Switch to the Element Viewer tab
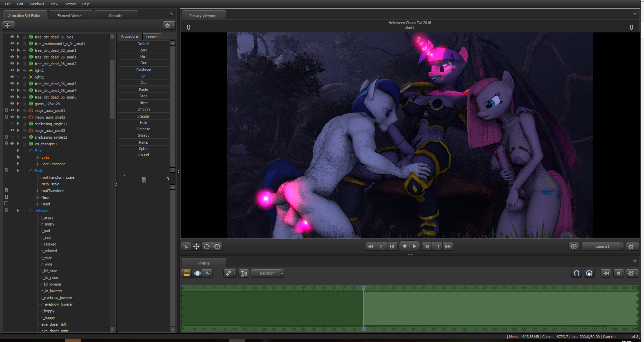Image resolution: width=644 pixels, height=342 pixels. click(x=69, y=16)
